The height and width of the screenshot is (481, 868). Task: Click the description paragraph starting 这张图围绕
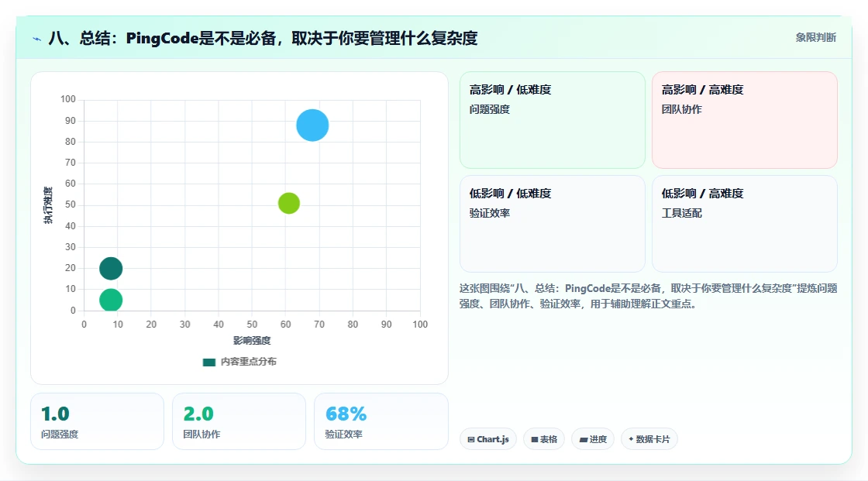point(648,296)
